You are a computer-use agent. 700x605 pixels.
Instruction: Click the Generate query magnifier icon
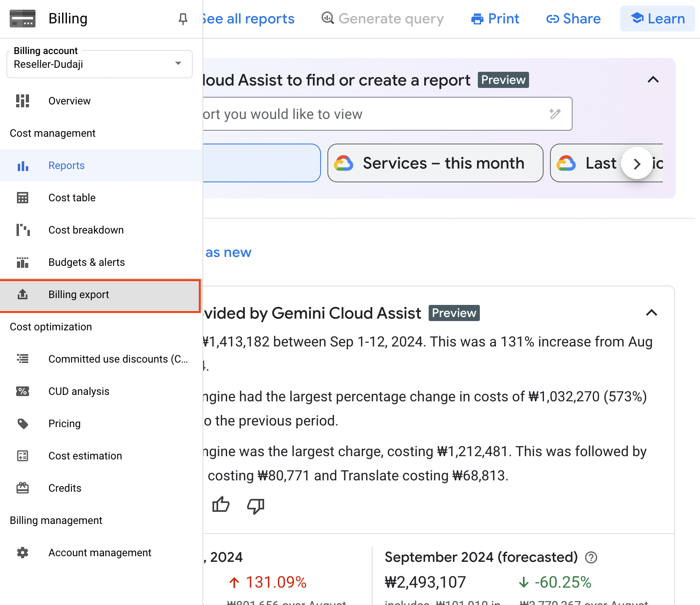point(327,18)
